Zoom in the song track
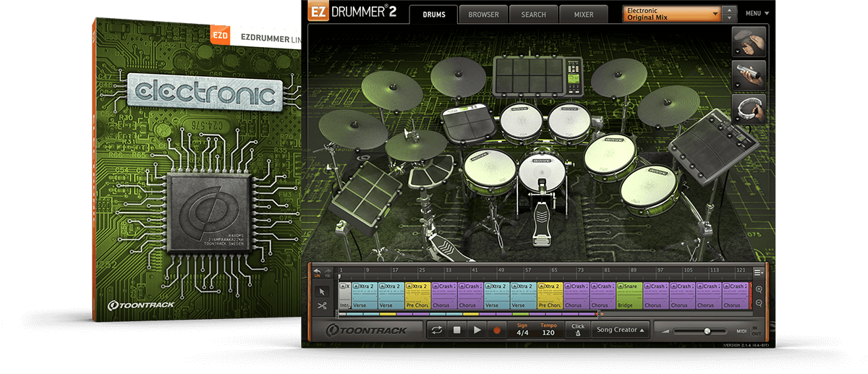This screenshot has width=868, height=374. [759, 290]
